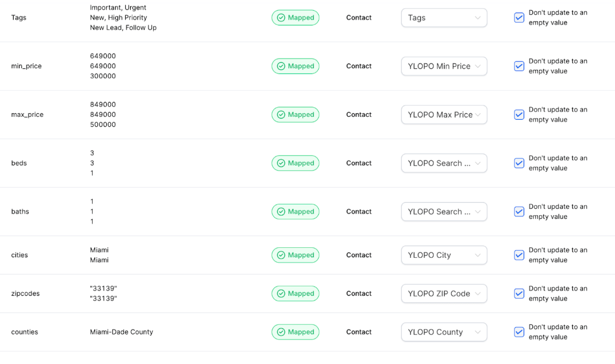Expand the YLOPO Min Price dropdown
615x364 pixels.
[x=444, y=66]
